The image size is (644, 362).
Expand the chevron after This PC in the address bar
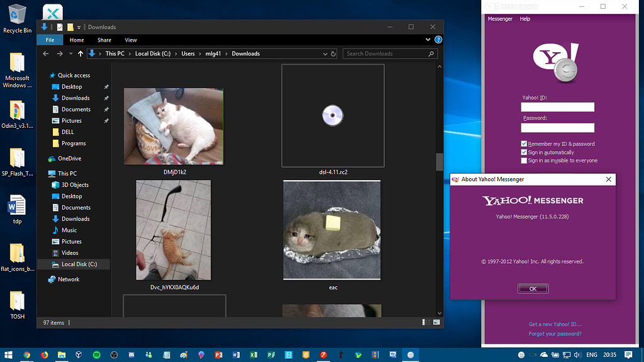130,54
